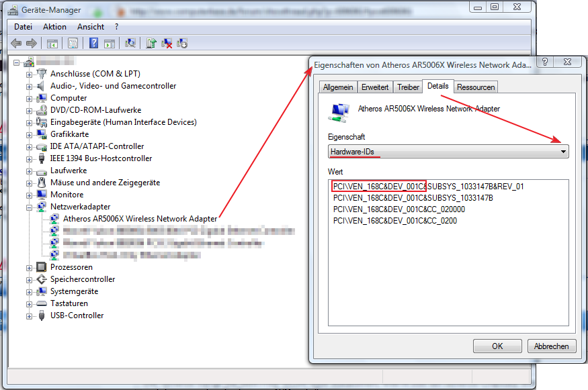The height and width of the screenshot is (390, 588).
Task: Click the Atheros AR5006X adapter icon in tree
Action: tap(54, 219)
